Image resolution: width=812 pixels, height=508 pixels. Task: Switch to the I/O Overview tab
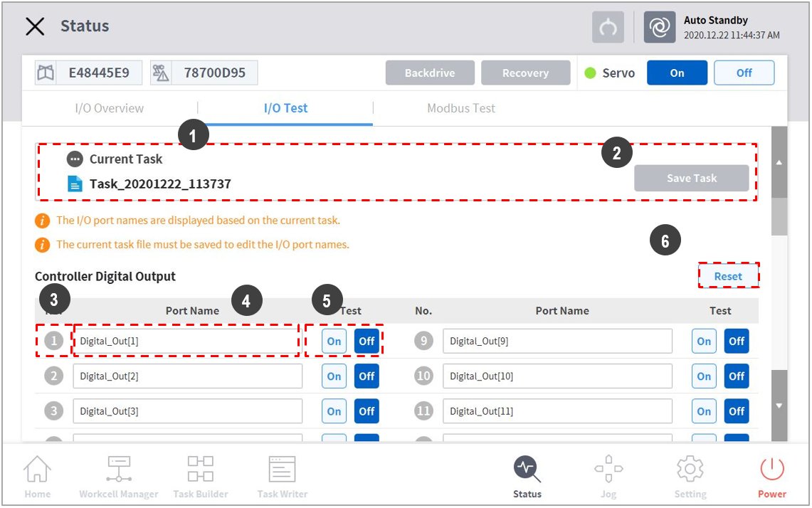(x=110, y=109)
